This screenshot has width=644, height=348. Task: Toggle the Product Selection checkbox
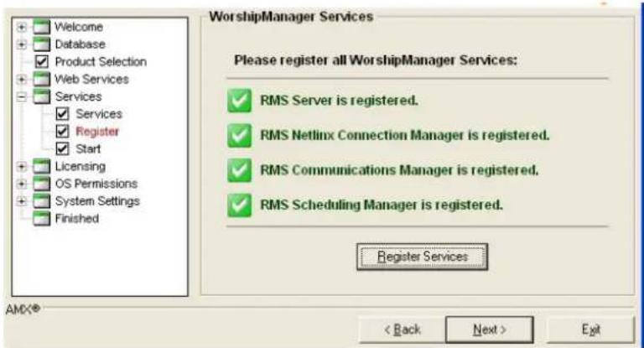41,61
